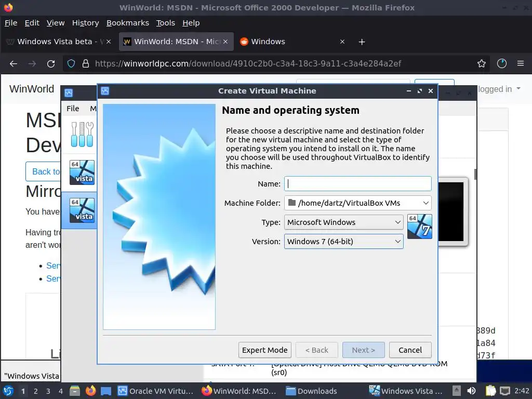Open the File menu in VirtualBox Manager
The height and width of the screenshot is (399, 532).
click(x=73, y=109)
